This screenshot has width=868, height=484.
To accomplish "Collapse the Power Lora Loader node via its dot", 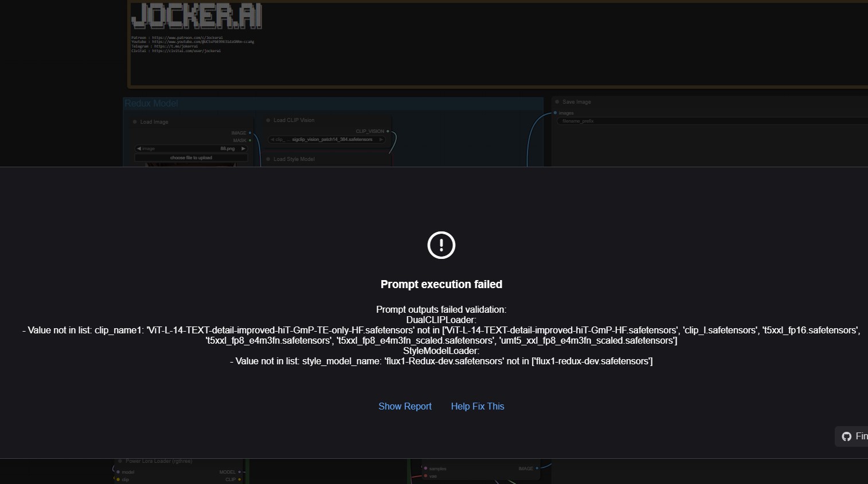I will 120,461.
